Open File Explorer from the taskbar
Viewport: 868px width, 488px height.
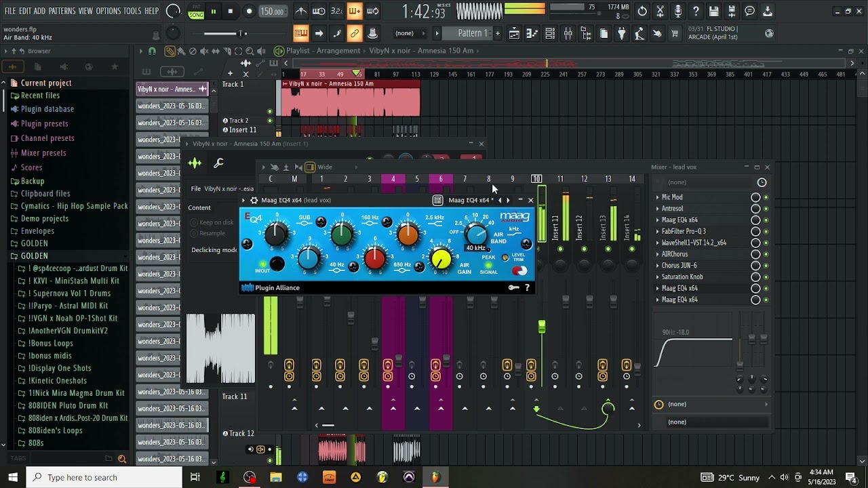pyautogui.click(x=276, y=477)
